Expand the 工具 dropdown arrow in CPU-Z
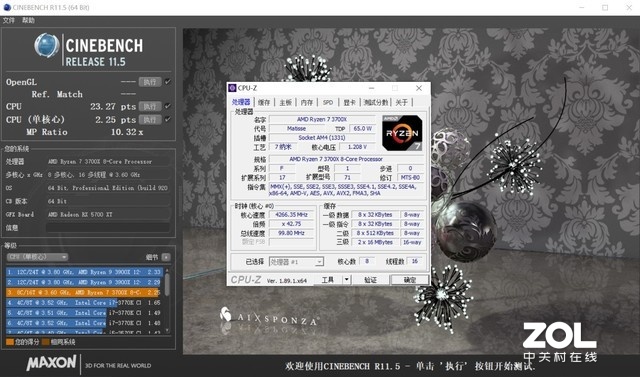This screenshot has width=640, height=377. point(347,279)
